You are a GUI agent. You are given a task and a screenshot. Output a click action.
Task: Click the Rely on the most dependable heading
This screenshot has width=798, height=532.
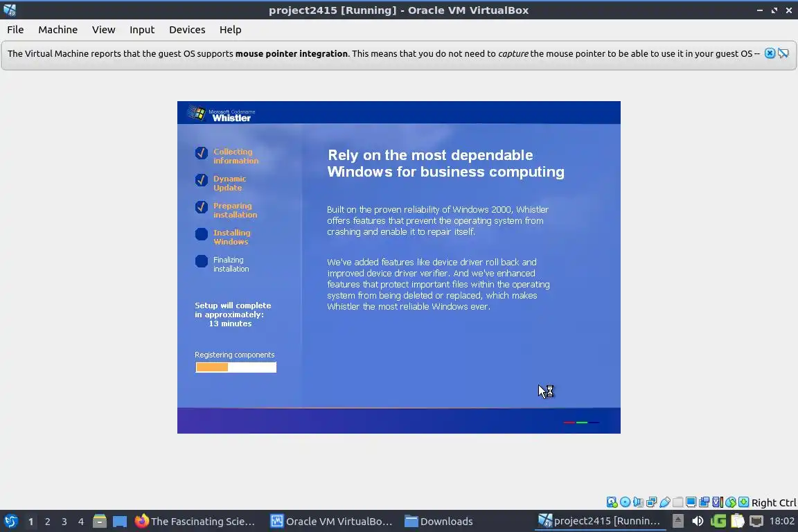(445, 163)
